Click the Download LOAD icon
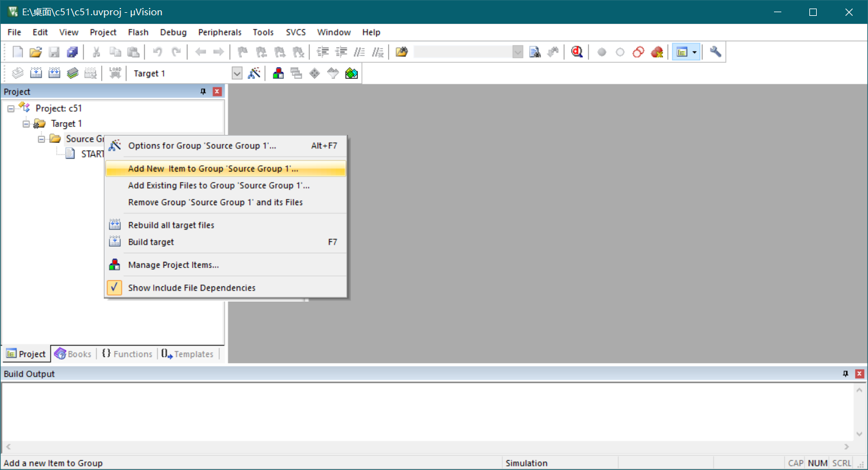Image resolution: width=868 pixels, height=470 pixels. tap(115, 73)
